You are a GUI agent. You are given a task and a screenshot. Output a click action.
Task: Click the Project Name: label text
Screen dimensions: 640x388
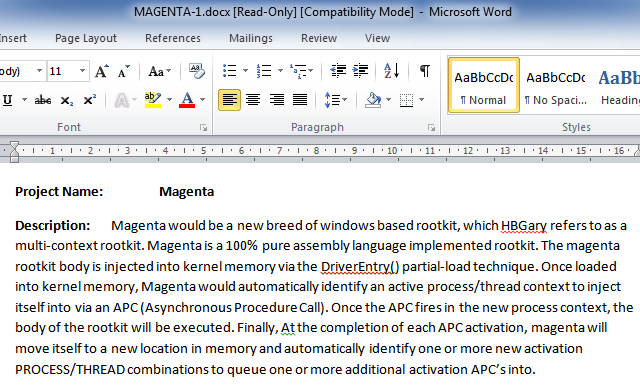pos(59,192)
